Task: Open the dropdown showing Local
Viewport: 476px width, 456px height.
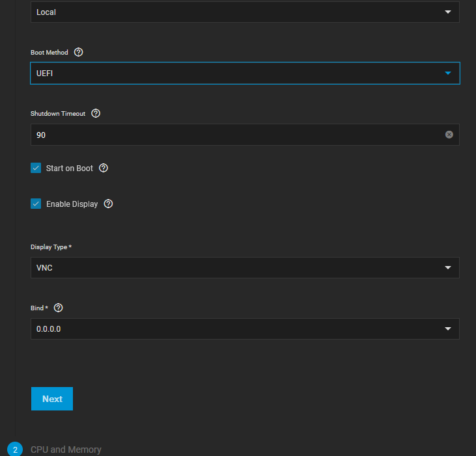Action: coord(245,12)
